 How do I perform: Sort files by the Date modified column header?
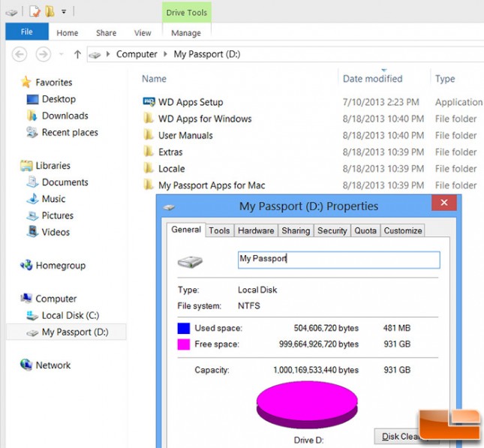(373, 79)
